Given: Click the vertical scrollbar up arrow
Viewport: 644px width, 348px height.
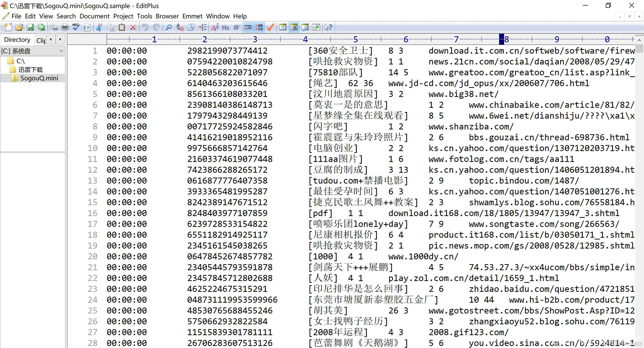Looking at the screenshot, I should (639, 40).
